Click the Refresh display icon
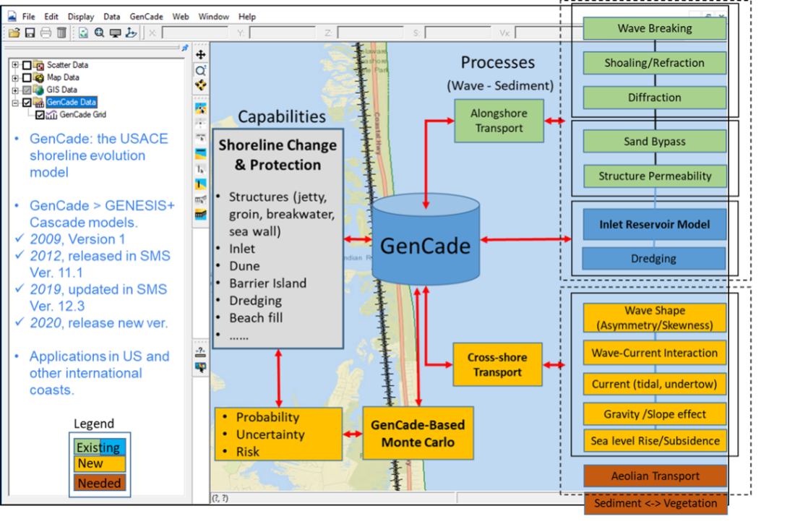Viewport: 795px width, 532px height. point(83,33)
